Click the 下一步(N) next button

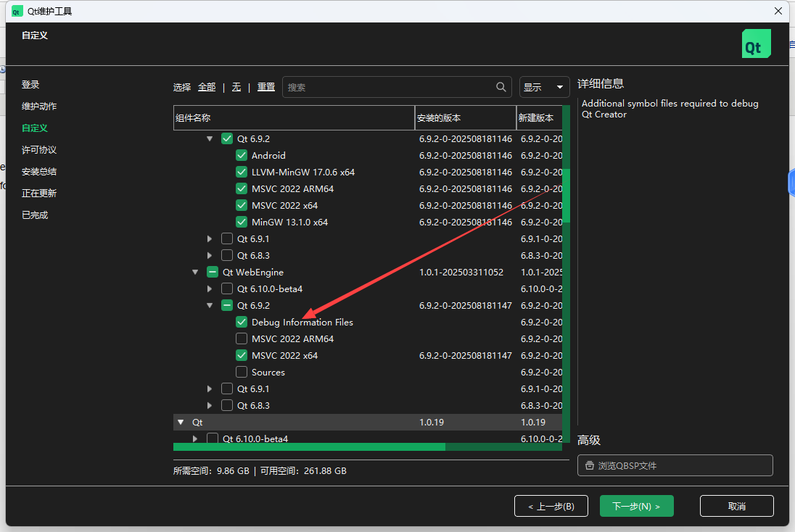[x=637, y=506]
